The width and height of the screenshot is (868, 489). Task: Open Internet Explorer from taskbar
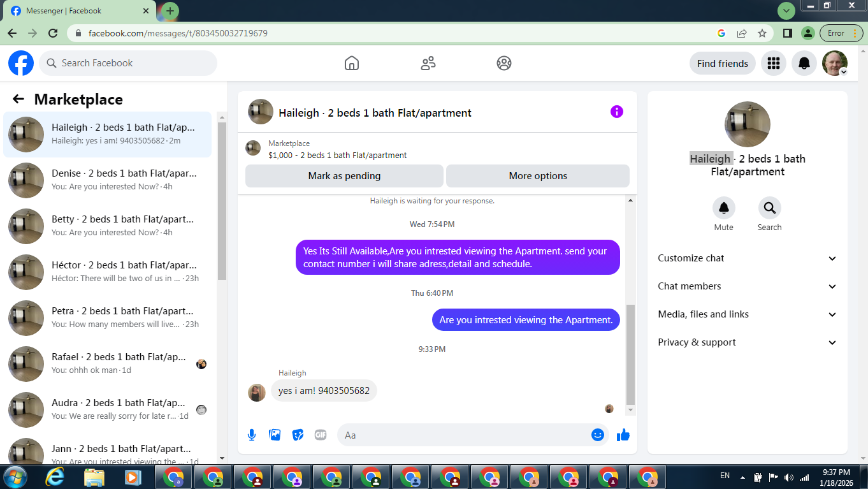coord(56,477)
